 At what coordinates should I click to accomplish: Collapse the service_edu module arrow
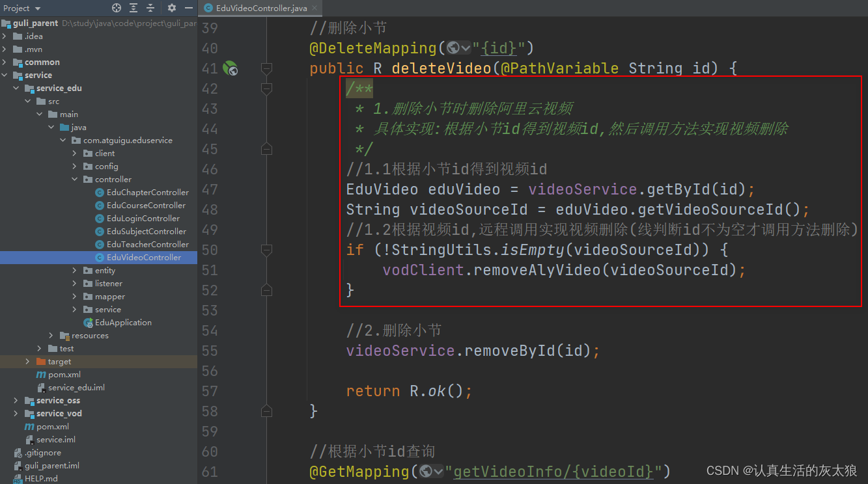click(x=16, y=88)
